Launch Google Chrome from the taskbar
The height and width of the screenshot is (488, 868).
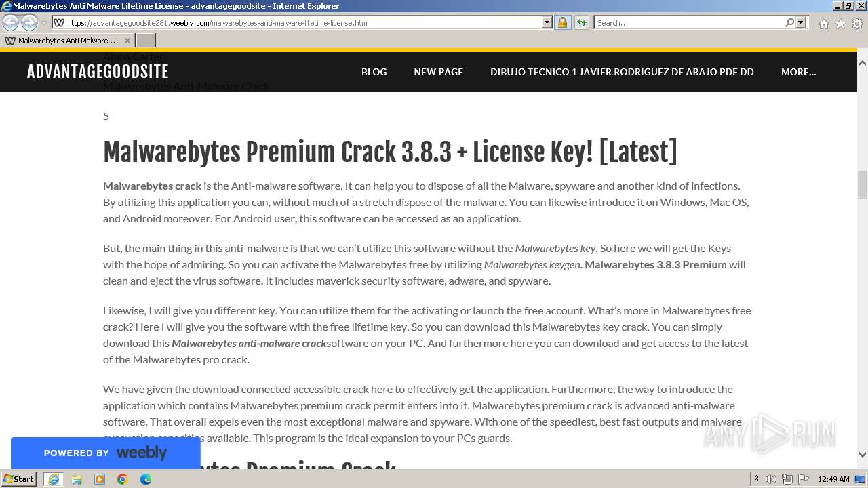tap(123, 479)
